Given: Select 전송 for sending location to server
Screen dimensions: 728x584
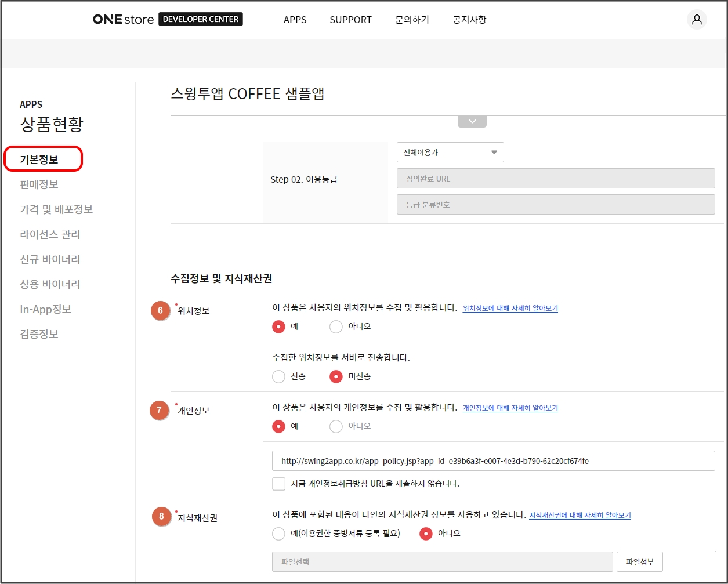Looking at the screenshot, I should click(279, 376).
